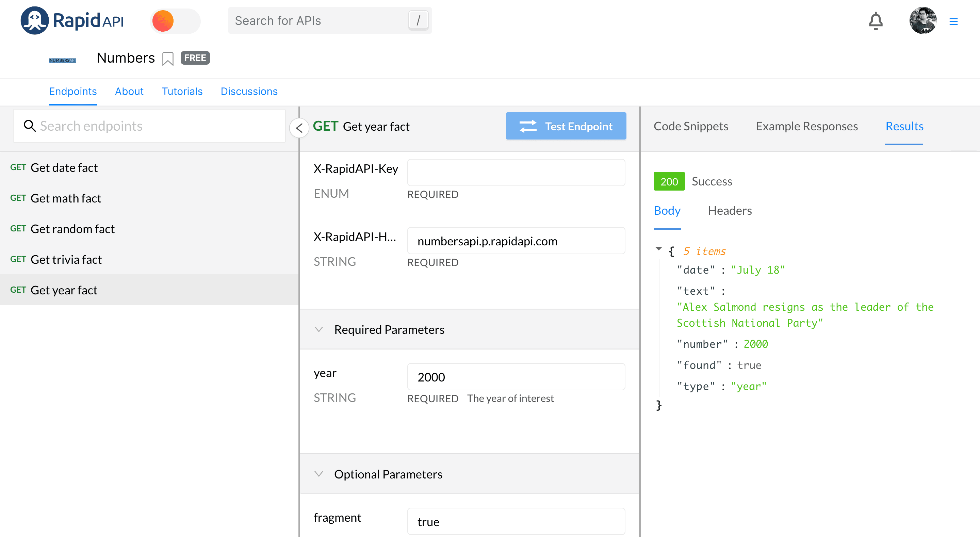Open the Code Snippets tab
The image size is (980, 537).
[x=691, y=126]
